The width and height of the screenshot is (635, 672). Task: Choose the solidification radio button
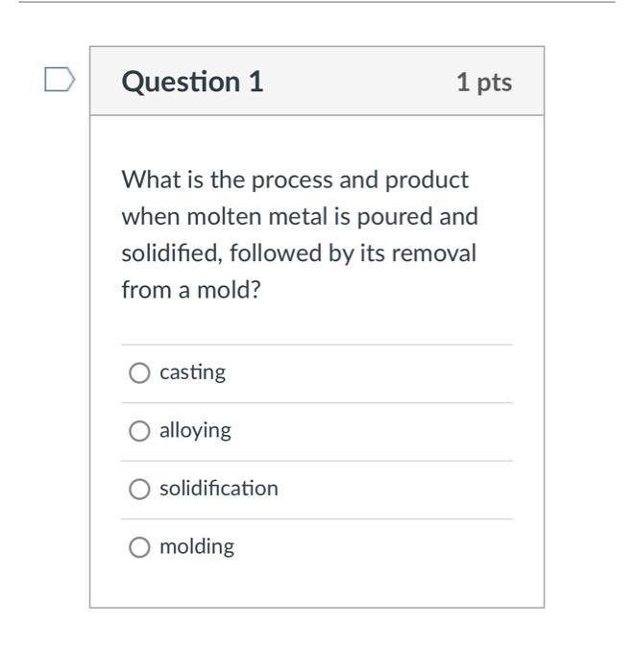pos(139,489)
